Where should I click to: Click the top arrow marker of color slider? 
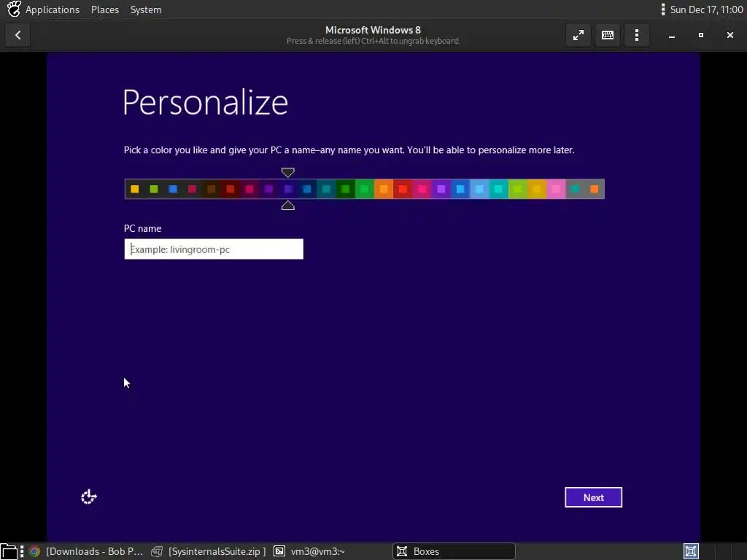pyautogui.click(x=287, y=172)
